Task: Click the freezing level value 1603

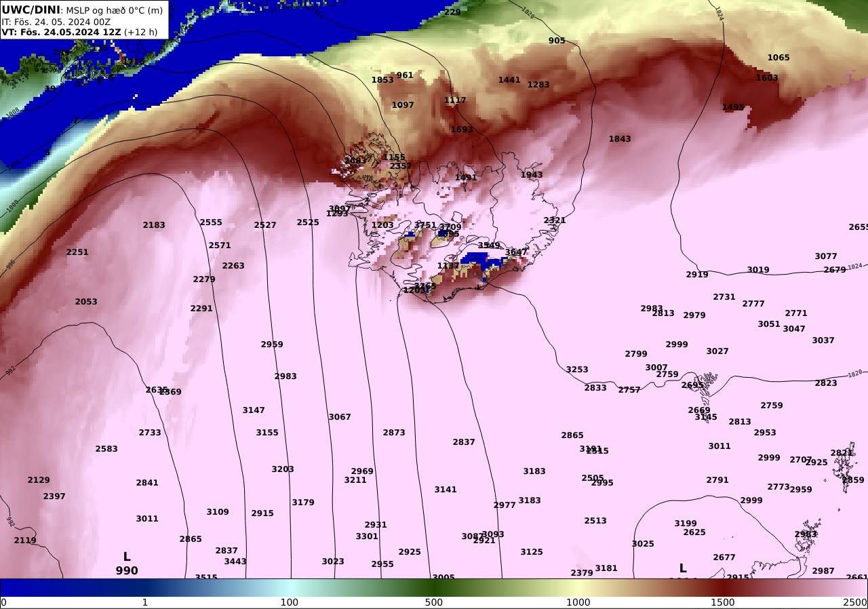Action: [767, 78]
